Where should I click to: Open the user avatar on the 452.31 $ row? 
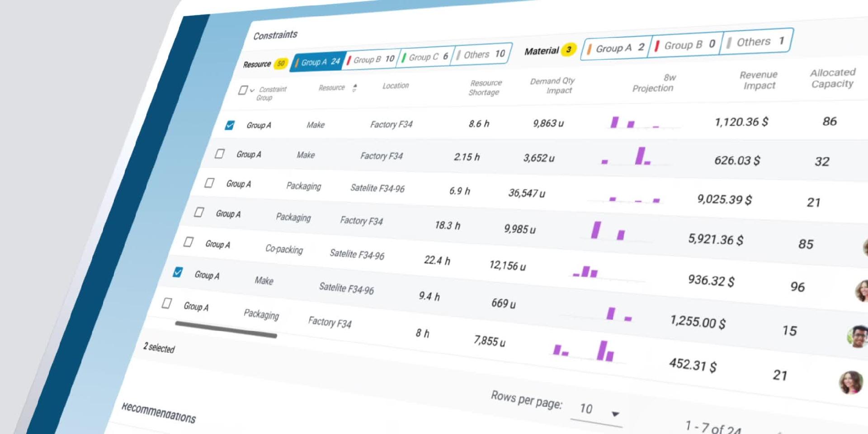(851, 382)
